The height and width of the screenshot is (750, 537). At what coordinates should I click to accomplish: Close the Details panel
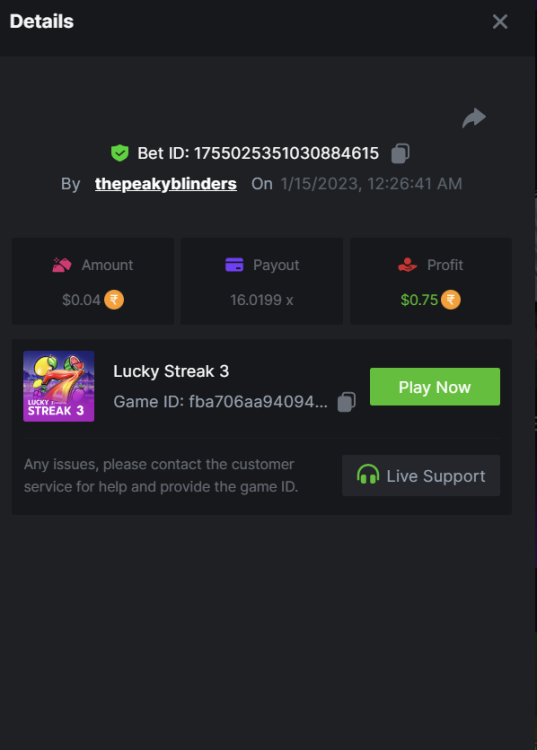pos(500,22)
